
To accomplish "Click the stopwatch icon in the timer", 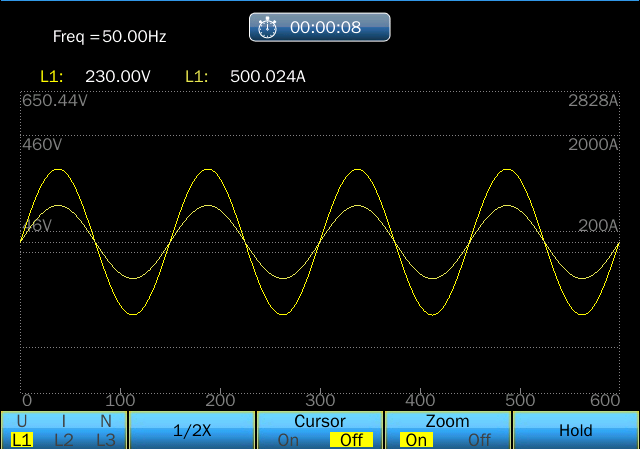I will (x=267, y=28).
